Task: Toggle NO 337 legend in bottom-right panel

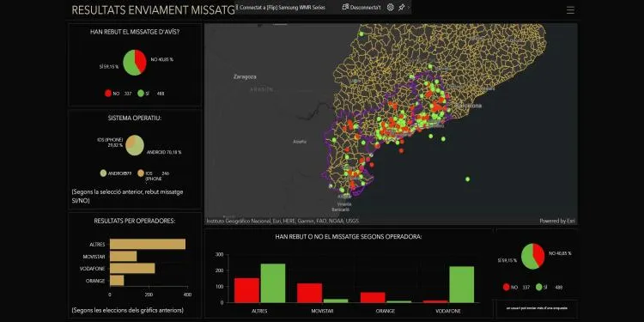Action: [x=516, y=287]
